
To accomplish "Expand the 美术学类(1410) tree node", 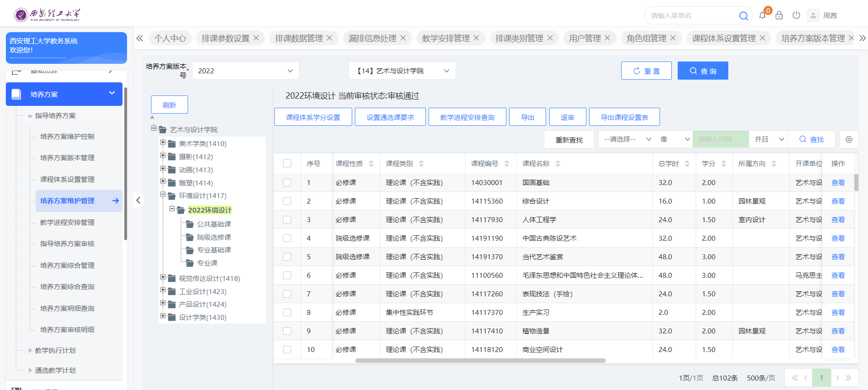I will tap(163, 143).
